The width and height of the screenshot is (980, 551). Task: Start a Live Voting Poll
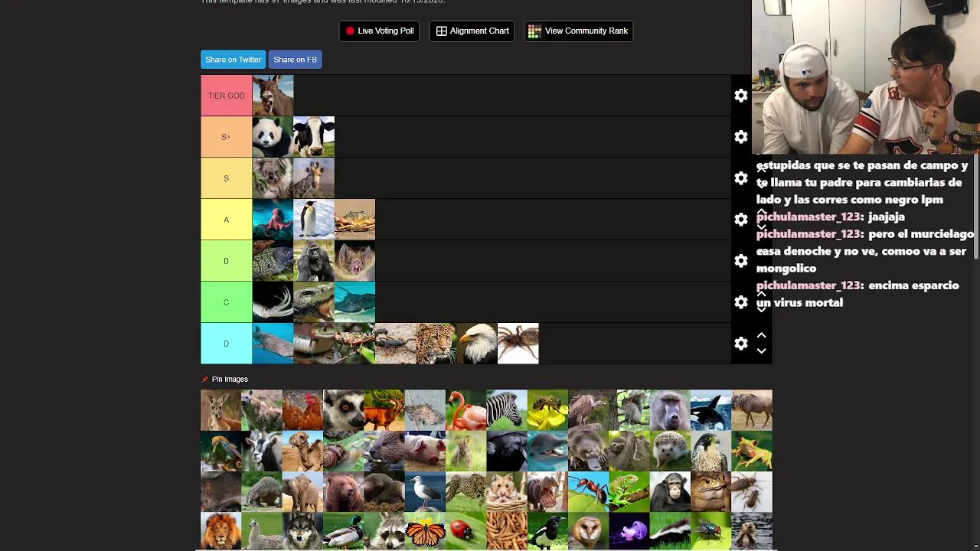(x=379, y=31)
